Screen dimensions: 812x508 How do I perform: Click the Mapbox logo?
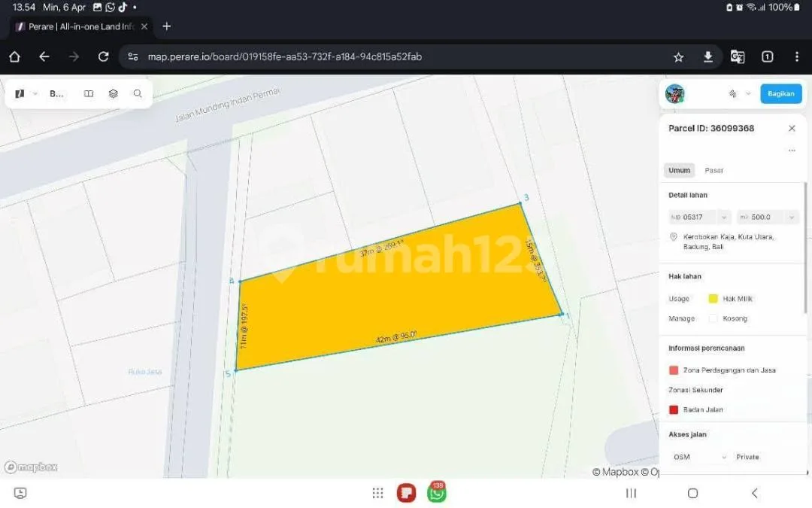31,467
